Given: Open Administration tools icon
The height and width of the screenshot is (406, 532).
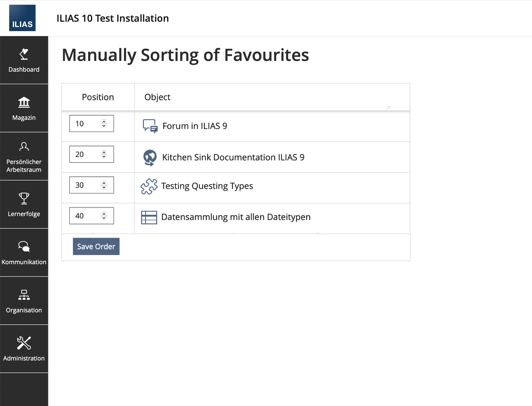Looking at the screenshot, I should [x=24, y=343].
